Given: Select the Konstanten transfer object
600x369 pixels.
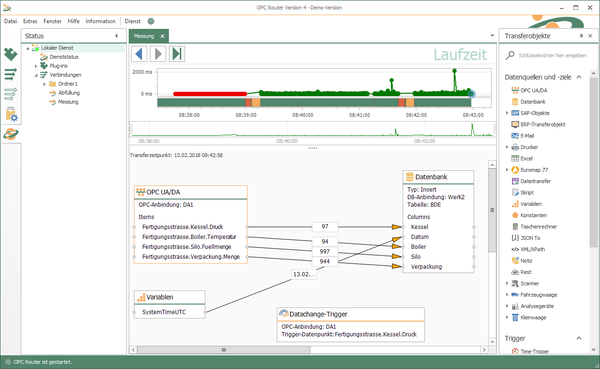Looking at the screenshot, I should pos(533,215).
